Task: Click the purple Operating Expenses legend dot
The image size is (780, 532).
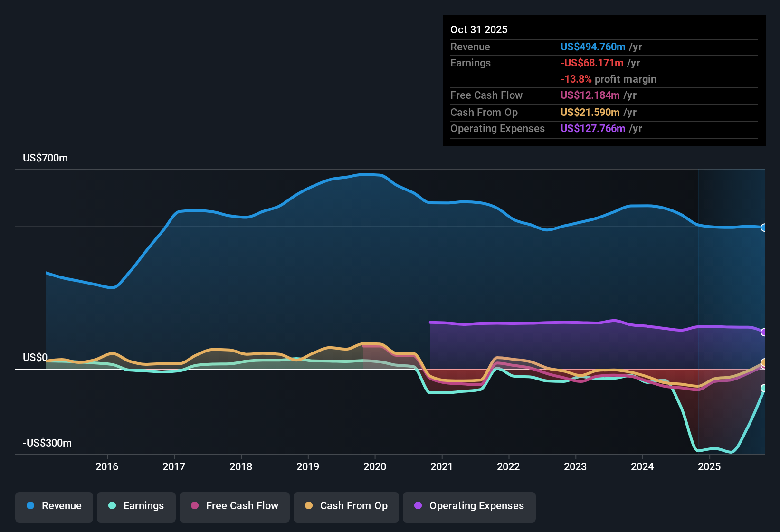Action: click(418, 506)
